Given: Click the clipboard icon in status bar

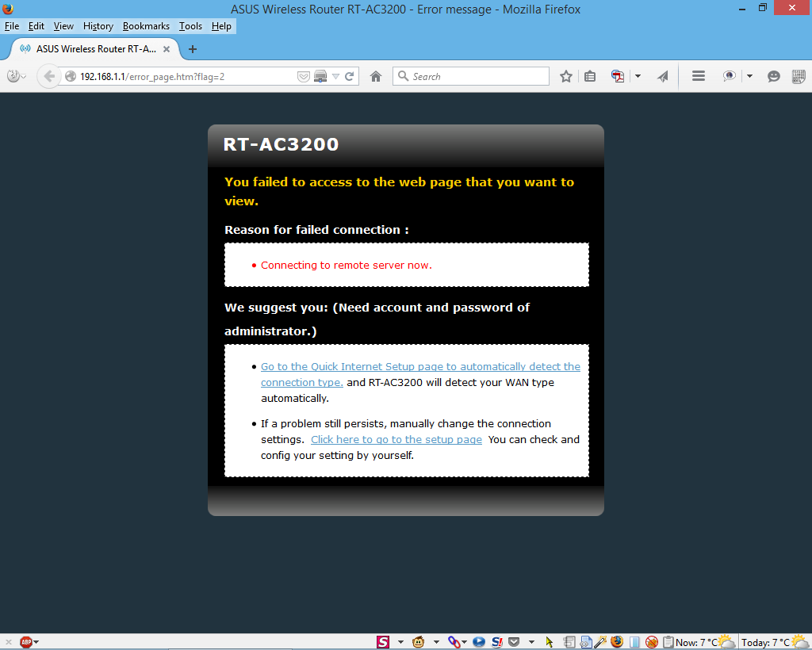Looking at the screenshot, I should click(668, 642).
